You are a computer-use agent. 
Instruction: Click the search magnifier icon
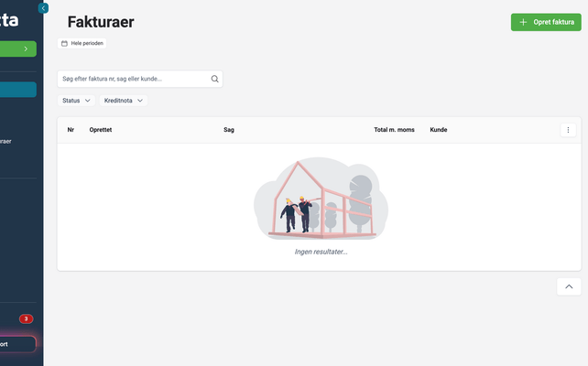pyautogui.click(x=215, y=79)
